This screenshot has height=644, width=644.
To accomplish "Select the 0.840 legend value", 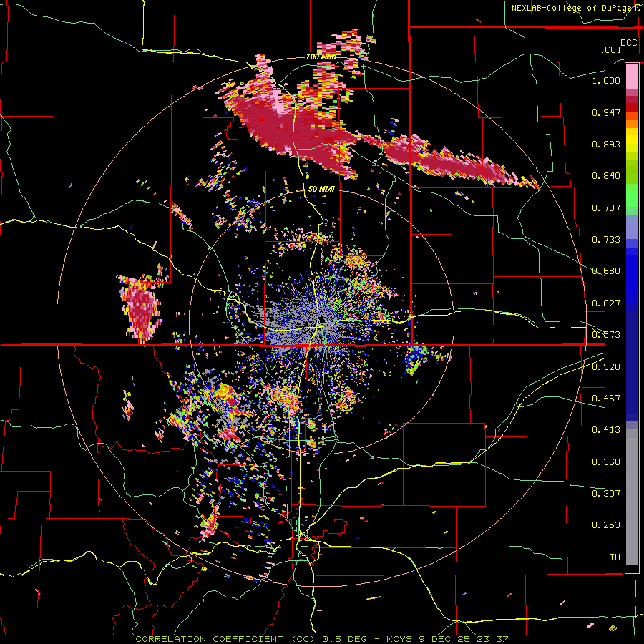I will pos(606,176).
